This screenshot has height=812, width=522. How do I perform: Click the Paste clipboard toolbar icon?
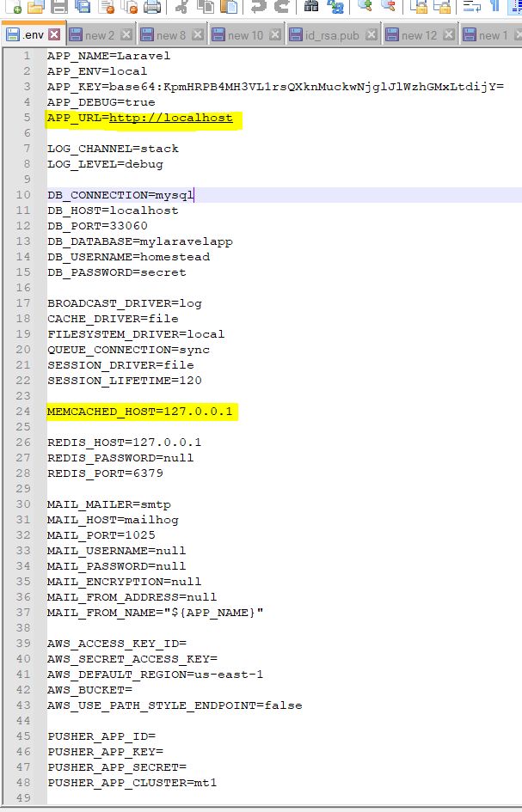229,6
